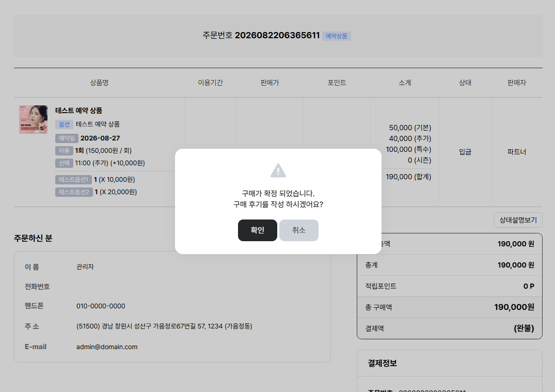Click the 이용기간 column header

coord(210,83)
